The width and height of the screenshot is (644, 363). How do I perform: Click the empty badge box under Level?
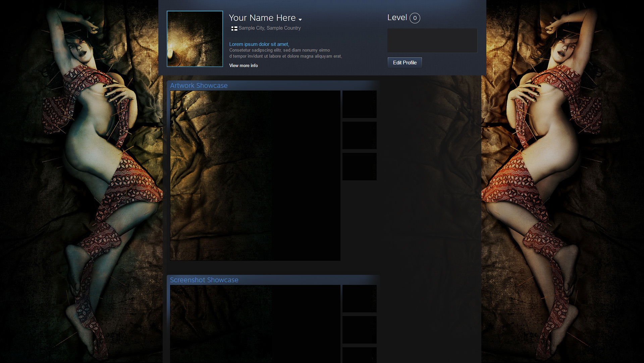point(432,41)
